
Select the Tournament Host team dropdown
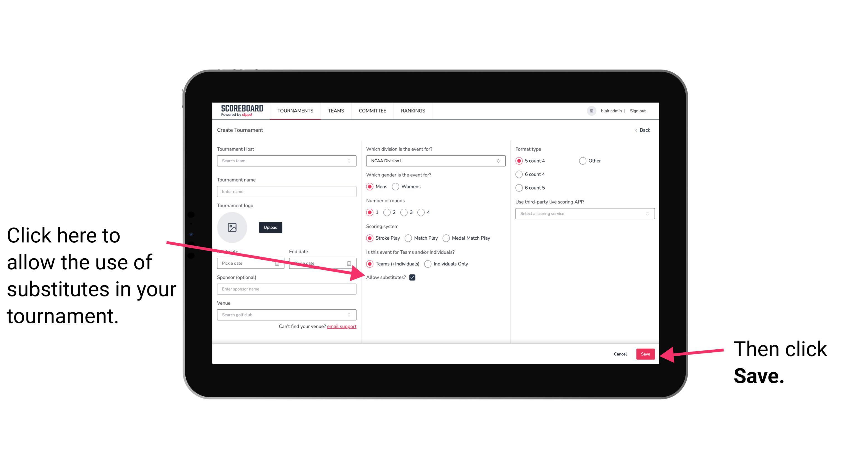click(286, 161)
